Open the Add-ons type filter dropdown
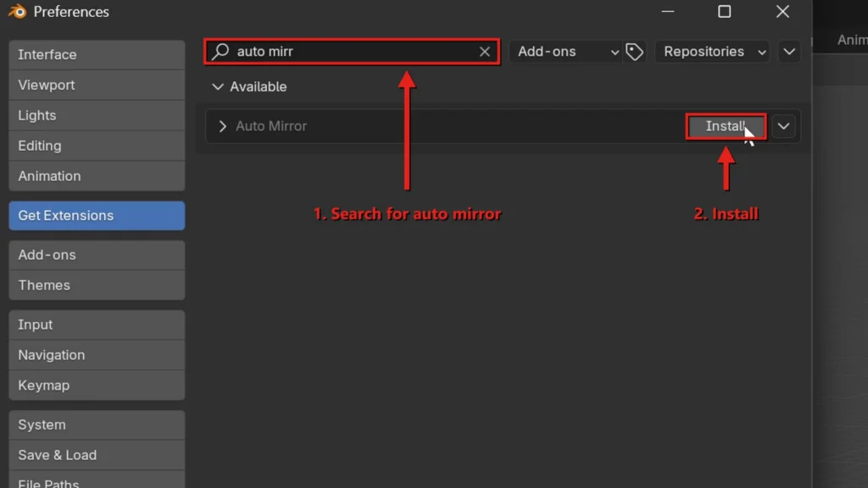Viewport: 868px width, 488px height. pos(566,52)
